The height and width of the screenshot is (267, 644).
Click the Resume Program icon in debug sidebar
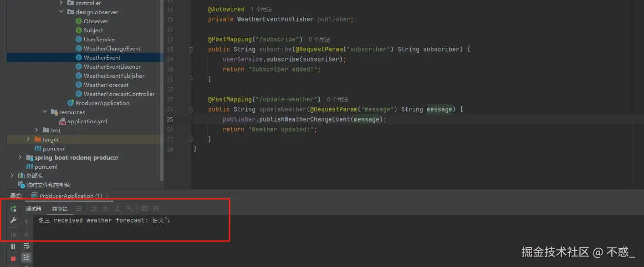pos(13,235)
